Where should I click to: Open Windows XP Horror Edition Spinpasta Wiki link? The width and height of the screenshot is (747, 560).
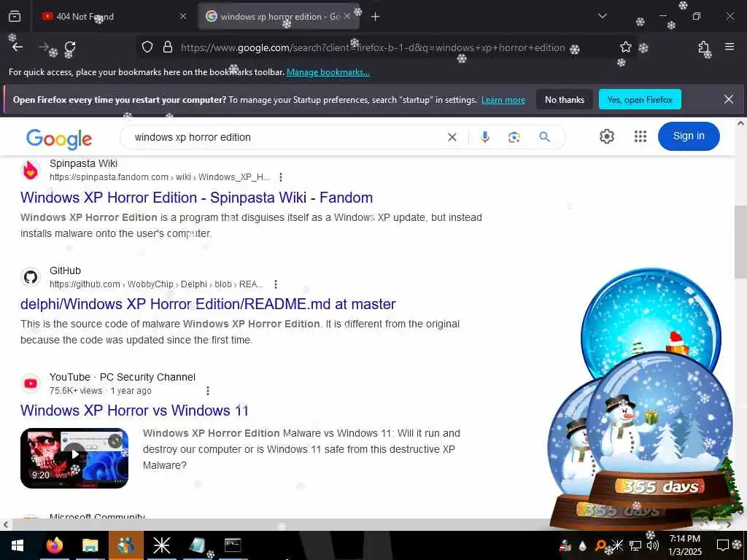click(197, 198)
